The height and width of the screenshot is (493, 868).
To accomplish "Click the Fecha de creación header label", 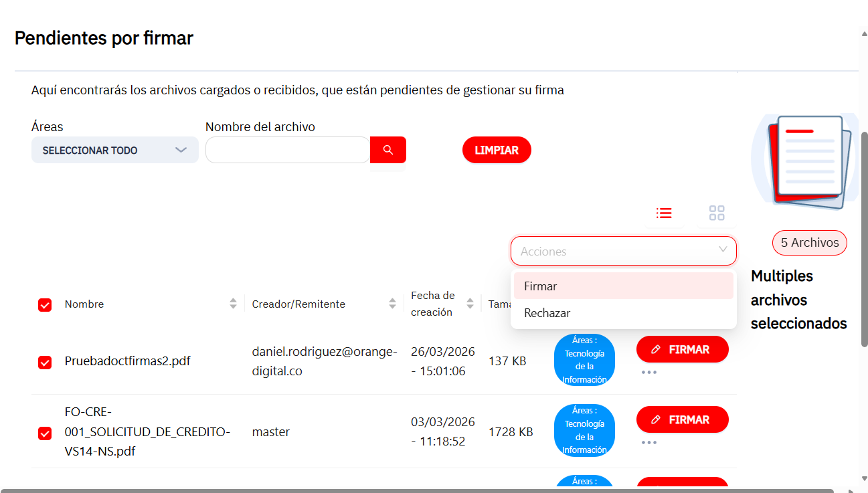I will click(433, 304).
